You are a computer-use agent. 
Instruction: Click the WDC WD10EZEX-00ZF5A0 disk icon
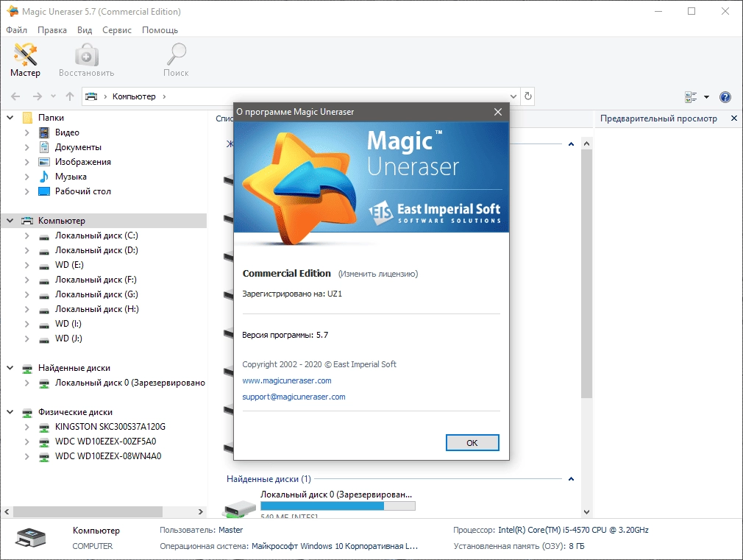tap(43, 442)
